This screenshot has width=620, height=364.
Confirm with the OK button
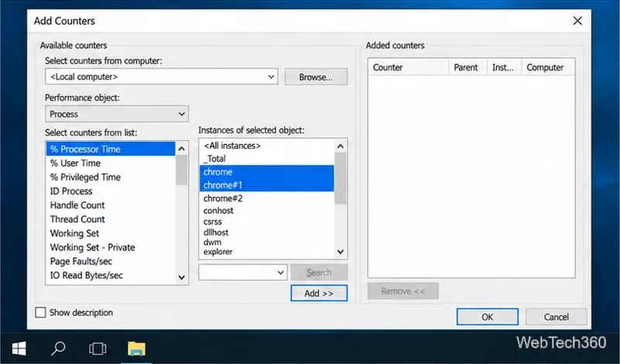pos(487,317)
